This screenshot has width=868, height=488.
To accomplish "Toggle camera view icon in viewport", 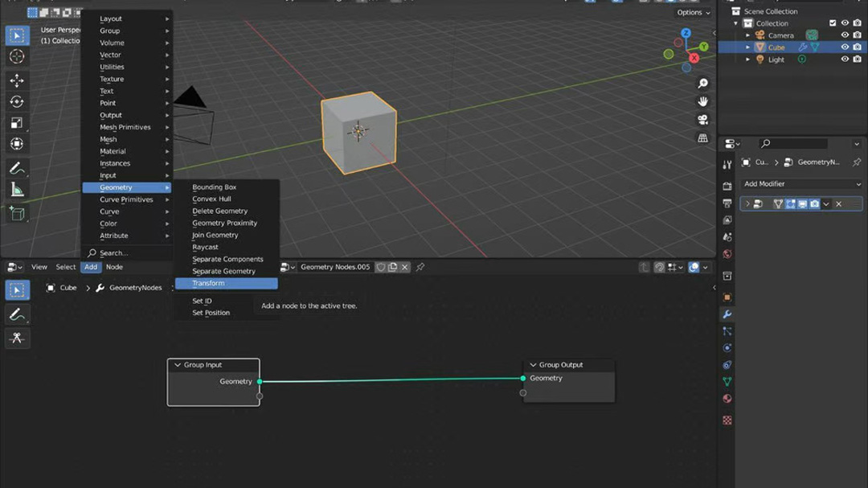I will [702, 120].
